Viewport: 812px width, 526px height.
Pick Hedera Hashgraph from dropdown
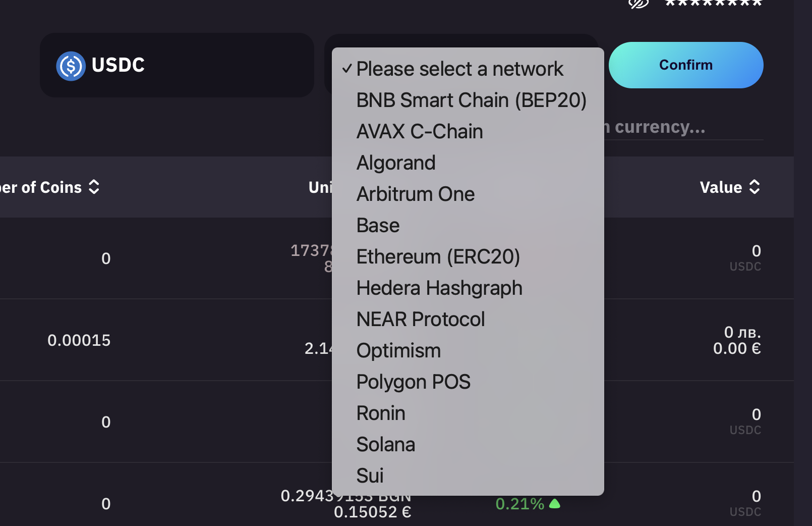coord(439,288)
